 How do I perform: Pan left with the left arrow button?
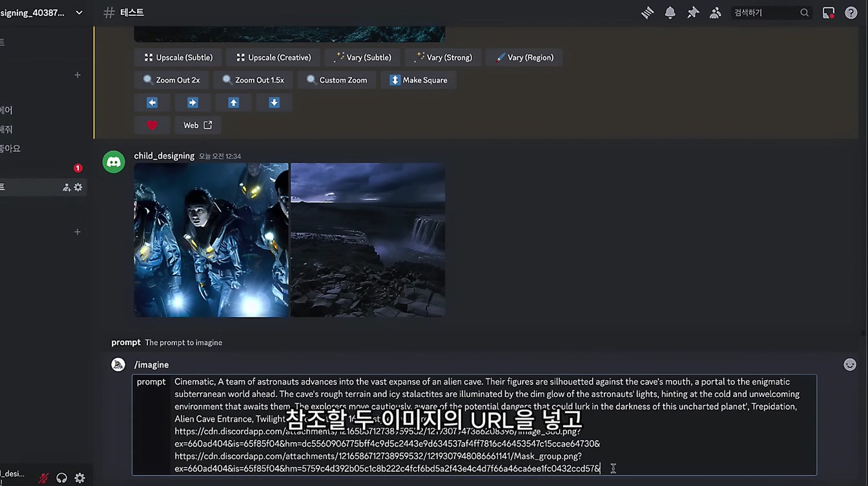[152, 103]
